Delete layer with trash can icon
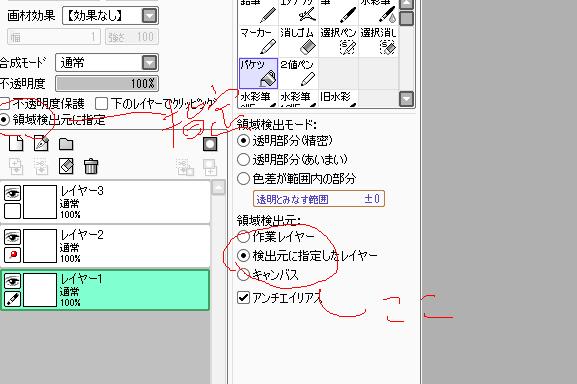The image size is (577, 384). [x=91, y=166]
